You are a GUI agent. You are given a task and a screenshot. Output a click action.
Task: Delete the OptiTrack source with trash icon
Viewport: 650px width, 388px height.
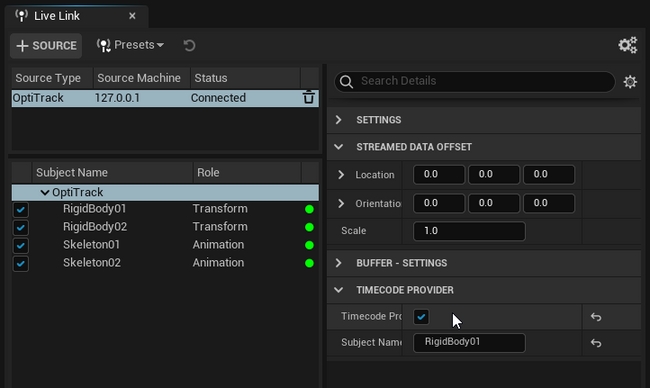pyautogui.click(x=308, y=98)
